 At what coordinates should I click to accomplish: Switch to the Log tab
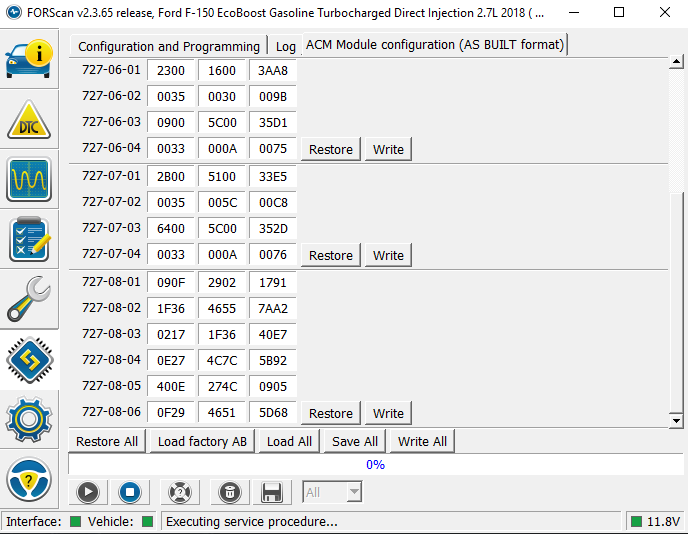286,47
